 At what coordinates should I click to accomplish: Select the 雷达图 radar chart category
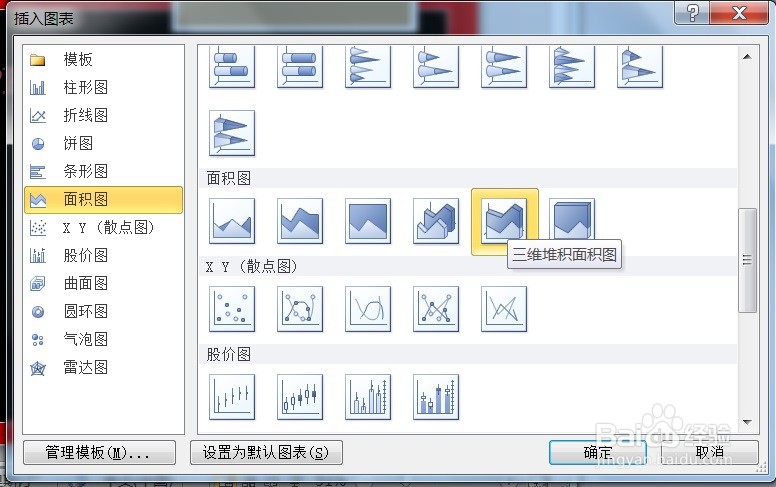pos(103,368)
